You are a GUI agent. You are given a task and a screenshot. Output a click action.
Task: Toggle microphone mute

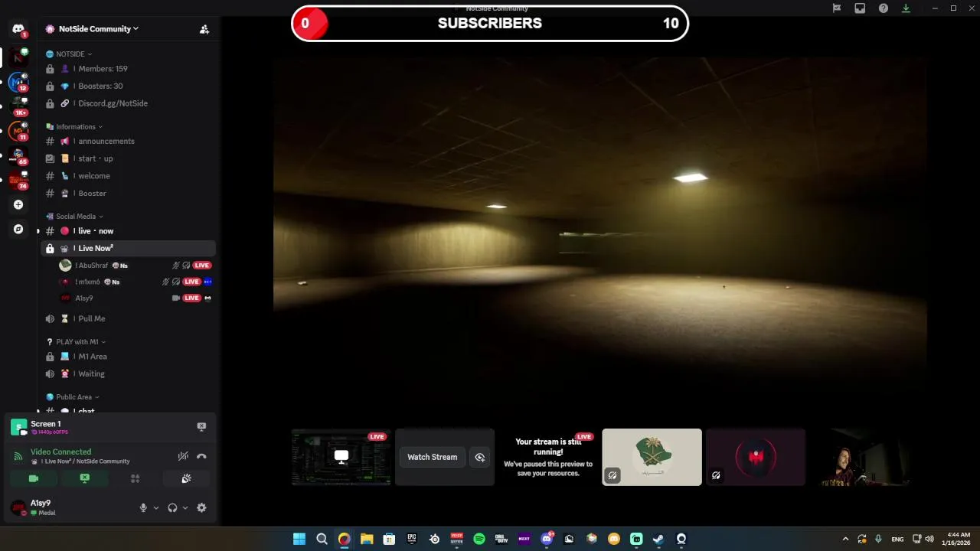143,507
